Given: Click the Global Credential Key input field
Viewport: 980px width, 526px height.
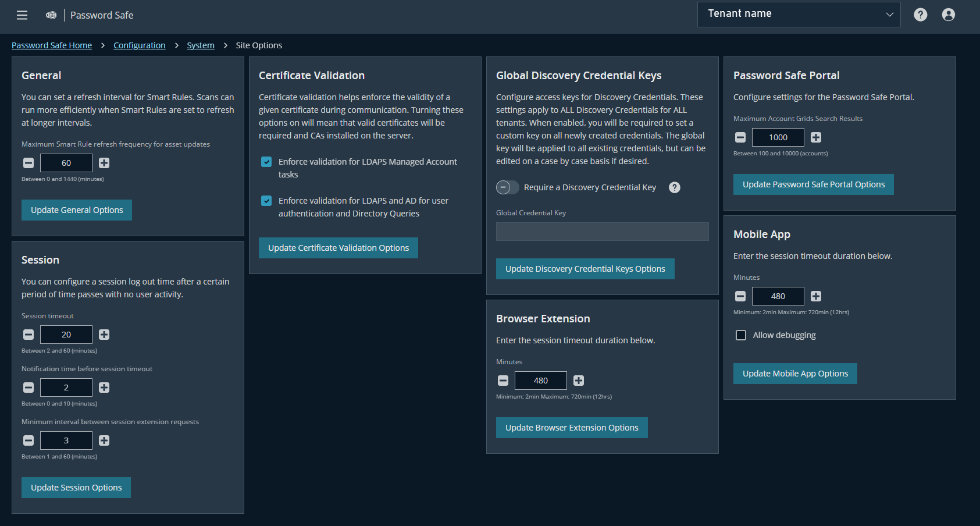Looking at the screenshot, I should tap(602, 232).
